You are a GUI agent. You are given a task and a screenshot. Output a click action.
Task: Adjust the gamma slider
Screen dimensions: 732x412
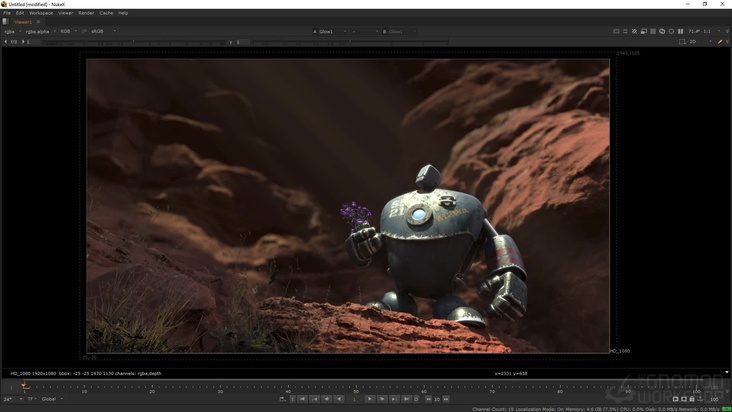tap(350, 42)
